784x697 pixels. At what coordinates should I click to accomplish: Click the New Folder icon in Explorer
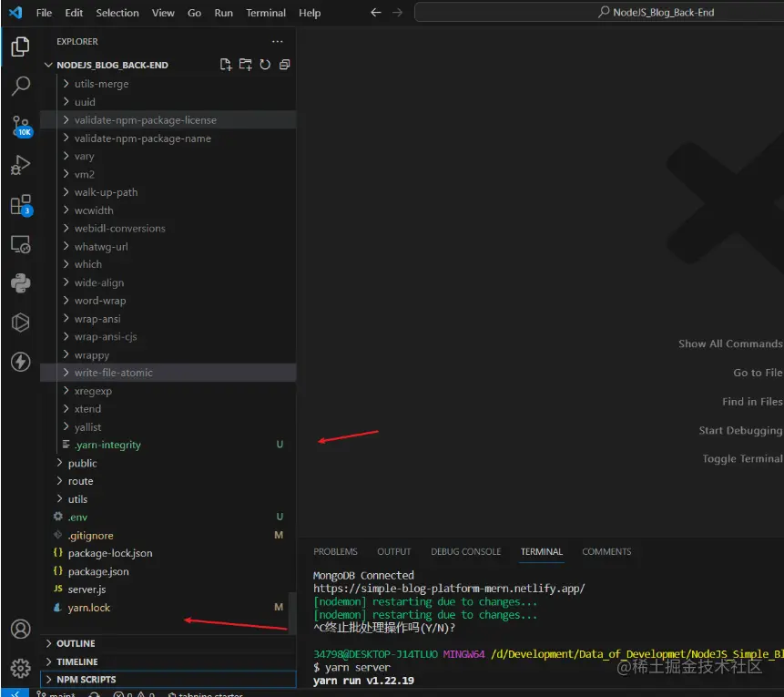tap(246, 65)
